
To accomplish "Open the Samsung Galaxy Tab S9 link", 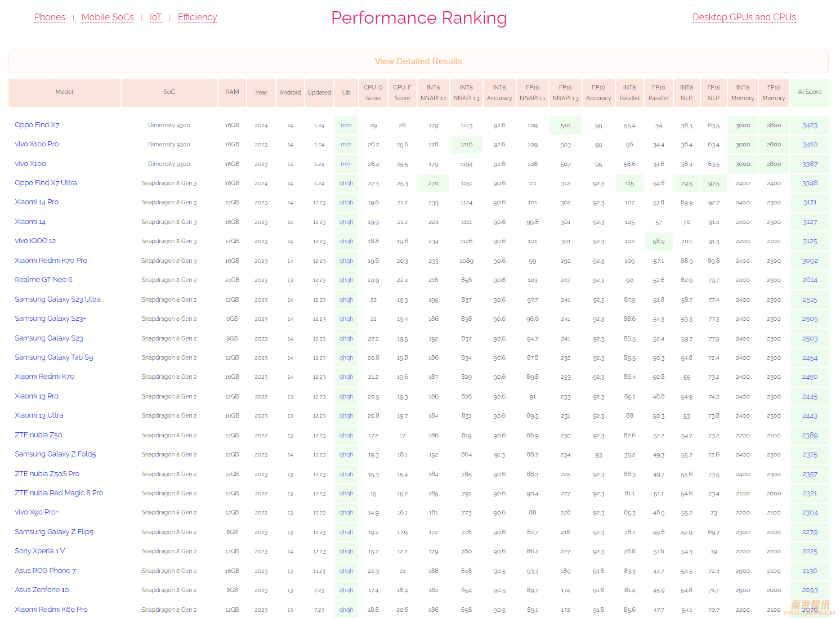I will click(54, 357).
